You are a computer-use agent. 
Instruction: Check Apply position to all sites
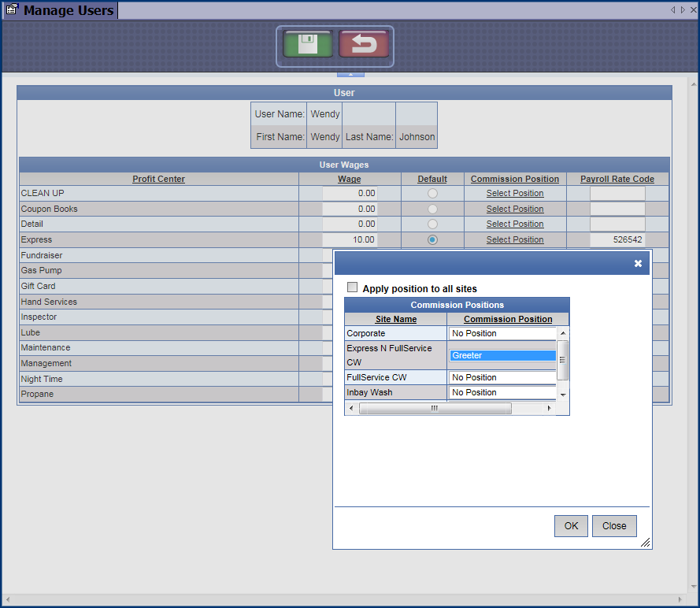point(353,288)
